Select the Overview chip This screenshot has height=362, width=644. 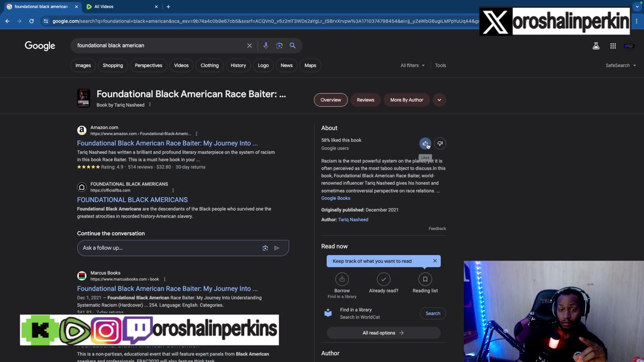click(331, 100)
